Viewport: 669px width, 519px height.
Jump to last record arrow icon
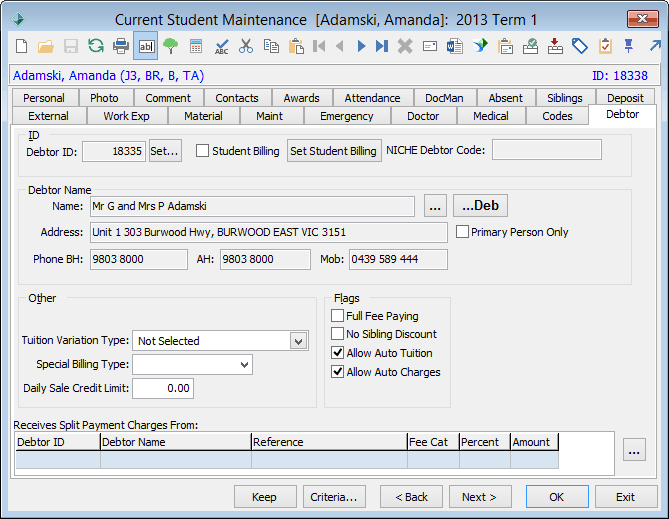tap(382, 46)
